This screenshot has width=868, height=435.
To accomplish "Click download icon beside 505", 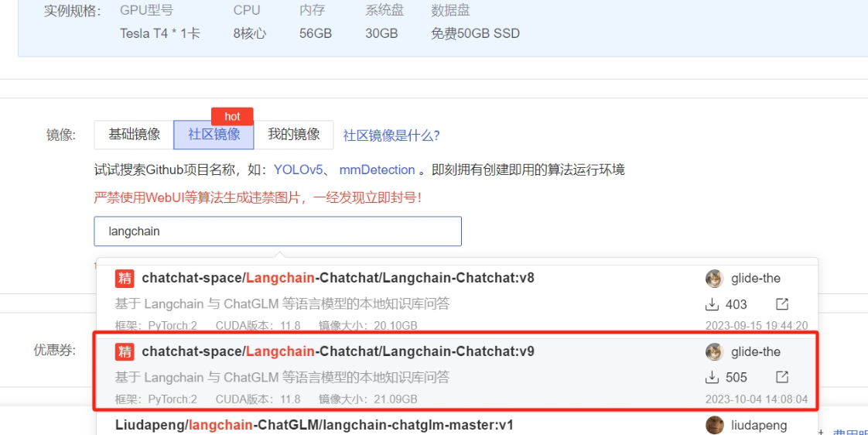I will pyautogui.click(x=712, y=378).
